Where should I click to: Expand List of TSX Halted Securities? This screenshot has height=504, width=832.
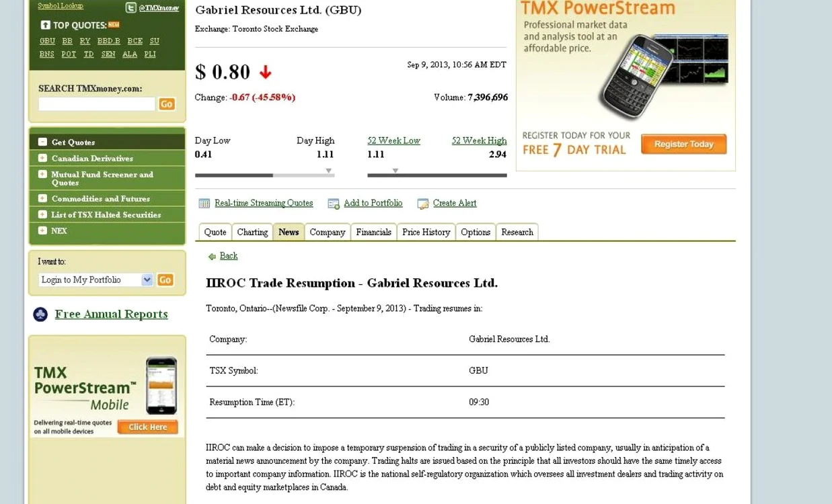[x=42, y=214]
